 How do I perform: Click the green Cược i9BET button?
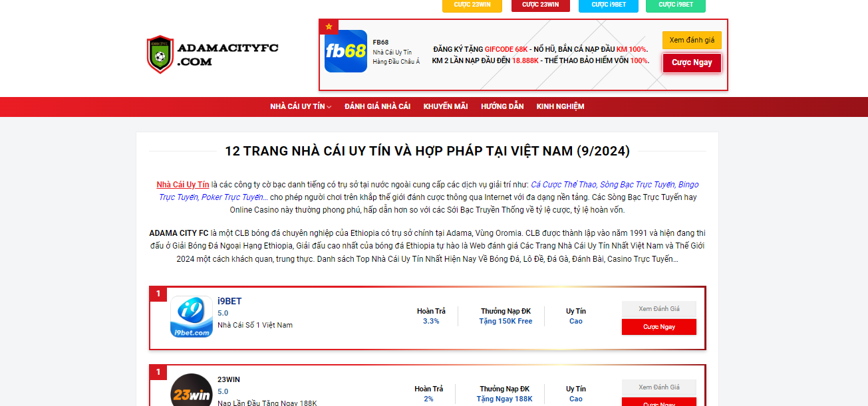(676, 5)
